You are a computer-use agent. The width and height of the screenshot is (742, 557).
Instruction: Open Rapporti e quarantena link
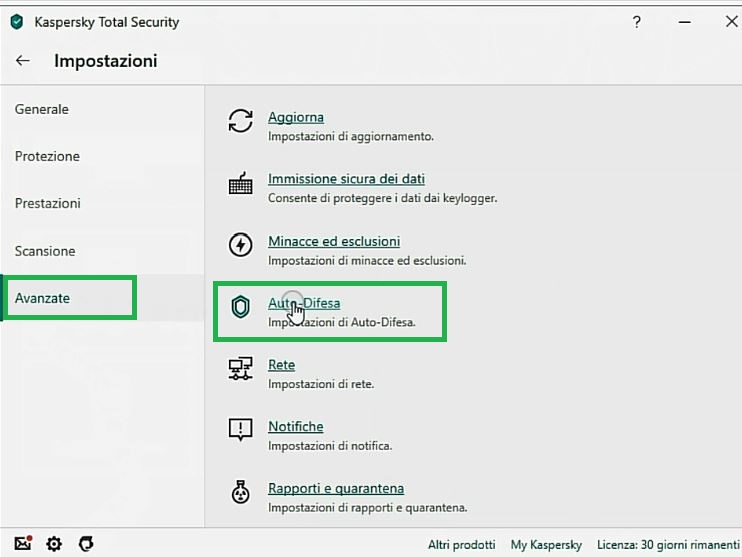(336, 488)
